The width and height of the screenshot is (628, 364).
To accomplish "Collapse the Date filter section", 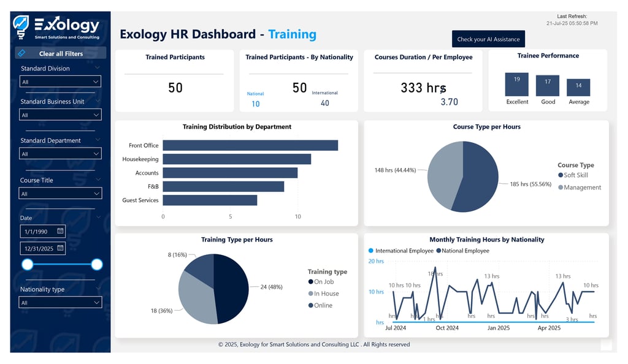I will (97, 218).
